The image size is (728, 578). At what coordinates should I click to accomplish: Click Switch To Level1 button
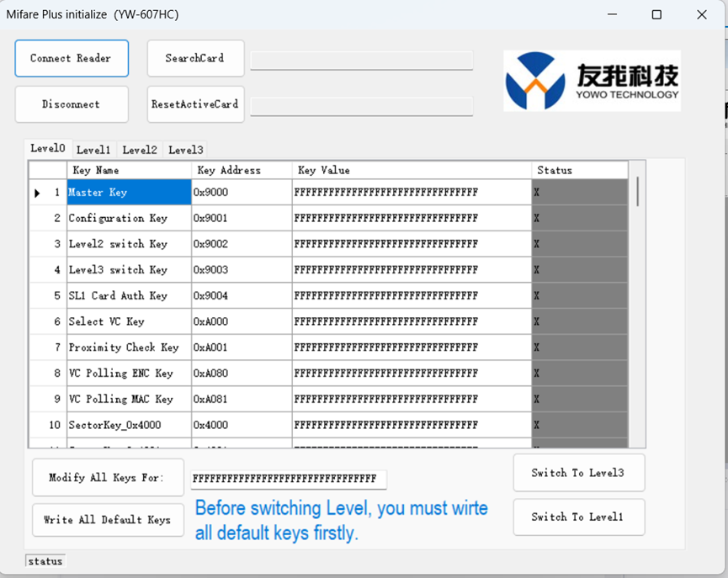click(x=578, y=517)
